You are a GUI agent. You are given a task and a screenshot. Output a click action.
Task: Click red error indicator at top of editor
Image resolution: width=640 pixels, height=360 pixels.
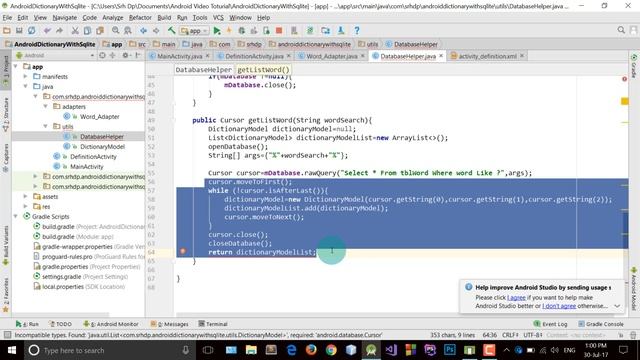[x=624, y=79]
